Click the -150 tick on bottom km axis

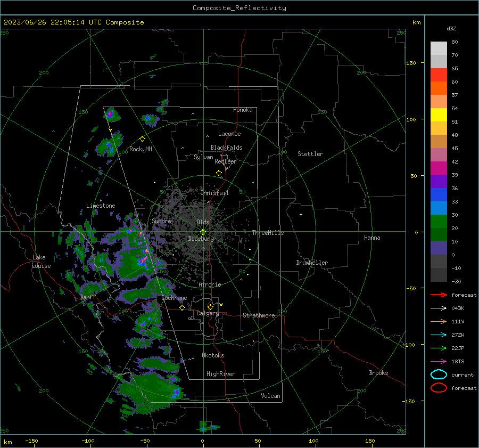click(31, 441)
